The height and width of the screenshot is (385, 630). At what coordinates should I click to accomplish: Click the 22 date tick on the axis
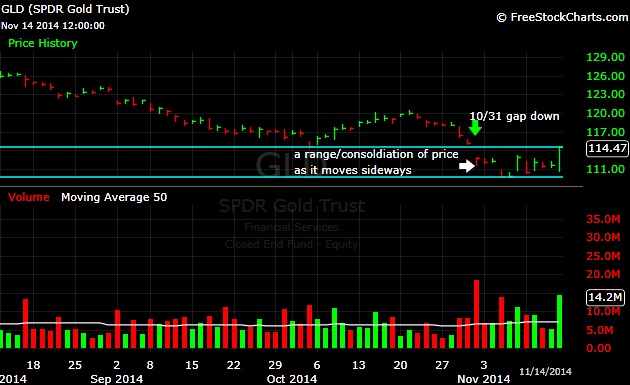coord(233,365)
